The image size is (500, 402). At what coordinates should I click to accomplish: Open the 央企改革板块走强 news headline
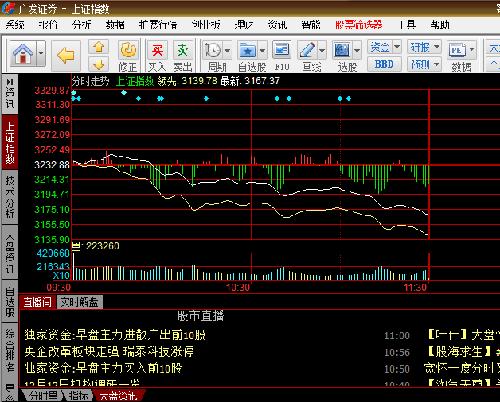109,351
